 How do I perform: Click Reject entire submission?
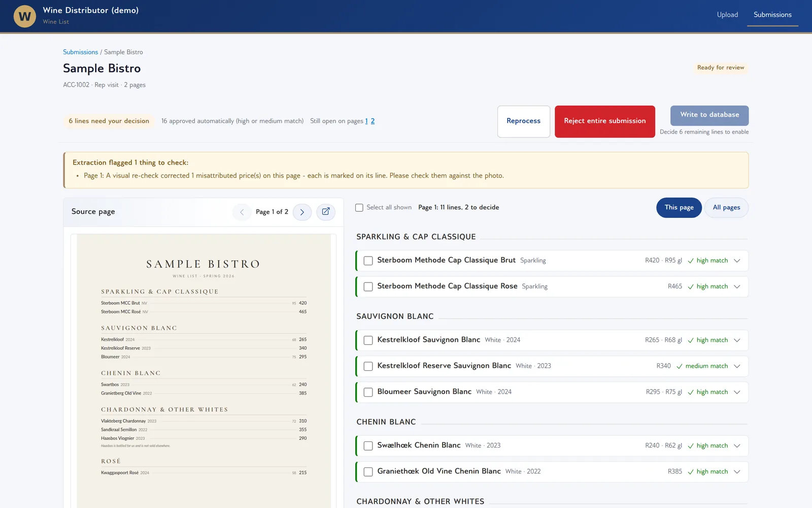(x=605, y=121)
